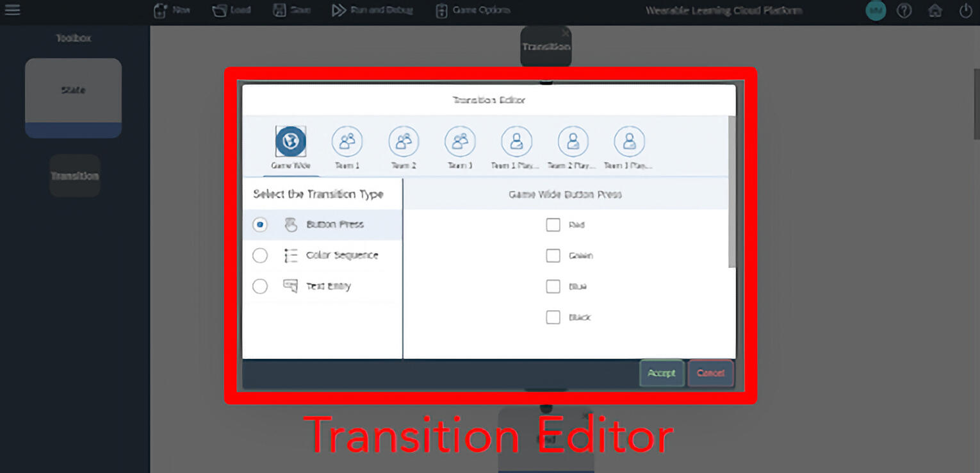Check the Green option
980x473 pixels.
pyautogui.click(x=553, y=256)
